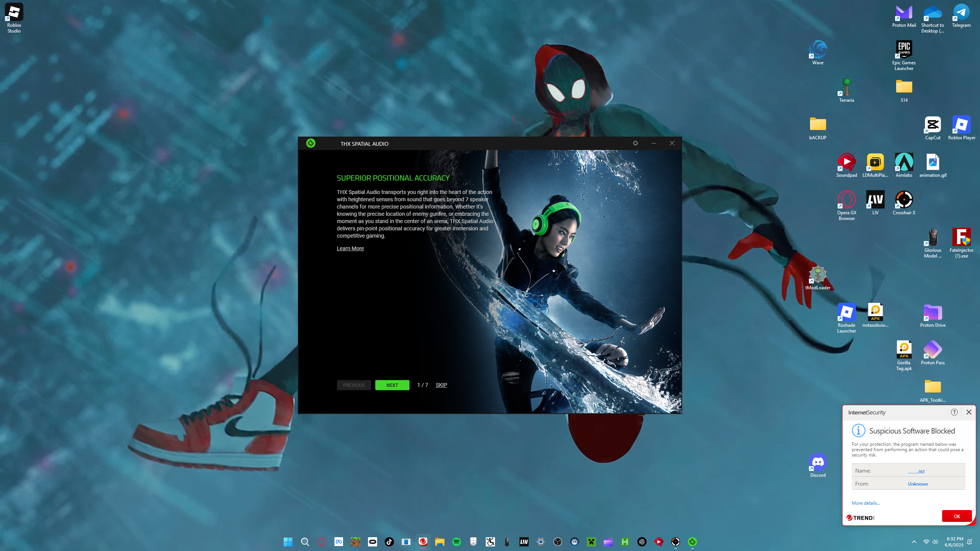This screenshot has width=980, height=551.
Task: Select the Opera GX Browser desktop icon
Action: pos(846,206)
